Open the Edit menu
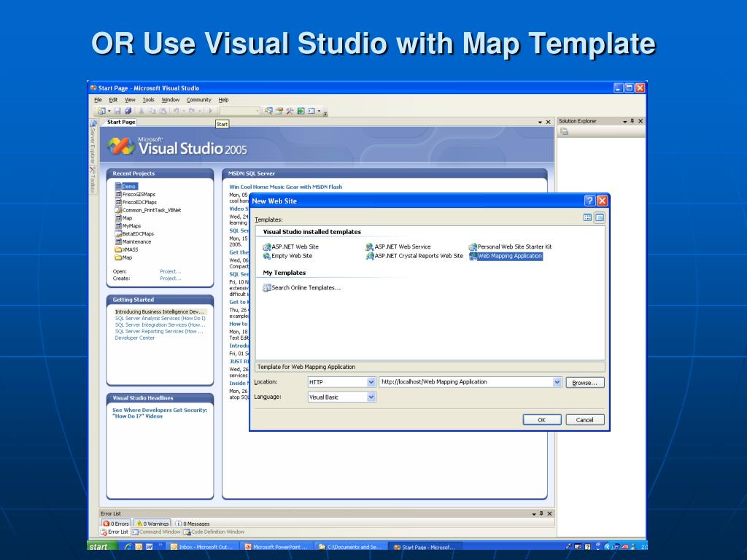This screenshot has width=747, height=560. click(113, 100)
